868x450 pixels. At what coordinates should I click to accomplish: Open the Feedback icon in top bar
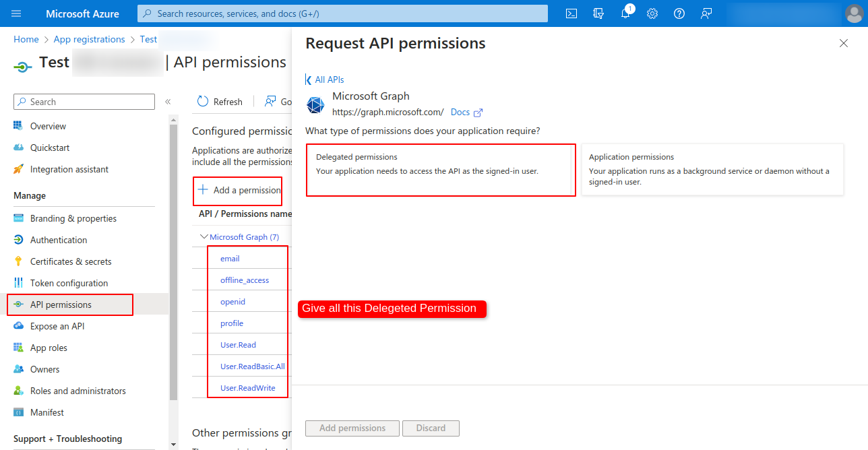click(x=706, y=13)
